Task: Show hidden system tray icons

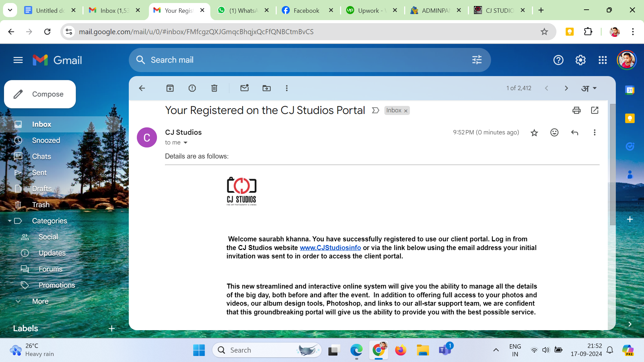Action: pyautogui.click(x=496, y=350)
